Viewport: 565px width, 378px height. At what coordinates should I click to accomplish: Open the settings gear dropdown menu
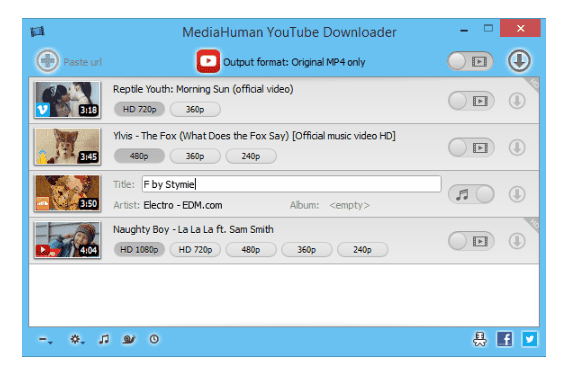tap(77, 339)
